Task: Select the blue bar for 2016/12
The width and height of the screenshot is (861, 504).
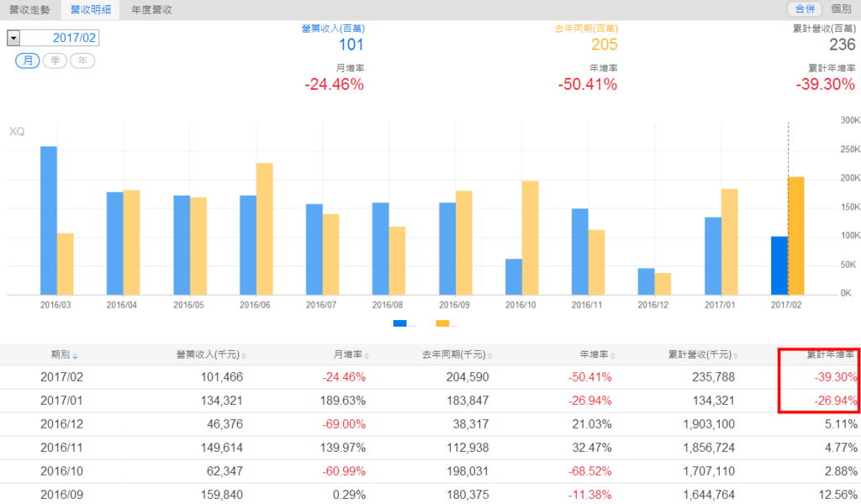Action: tap(647, 282)
